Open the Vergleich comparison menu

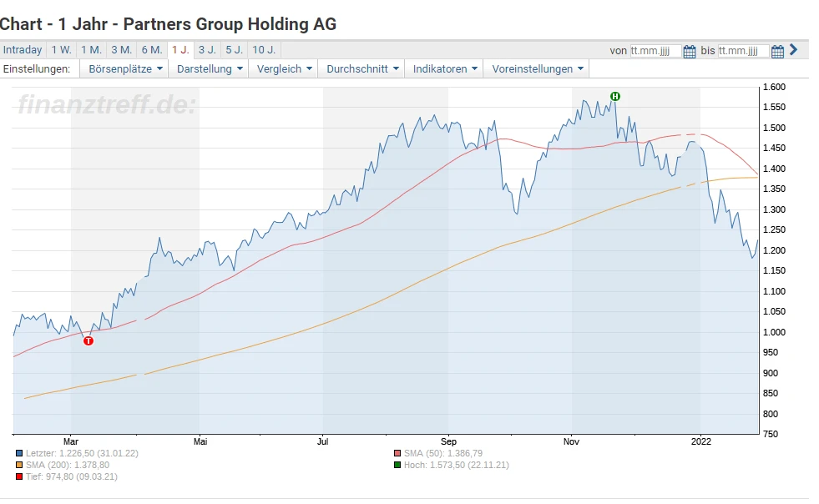(x=285, y=69)
